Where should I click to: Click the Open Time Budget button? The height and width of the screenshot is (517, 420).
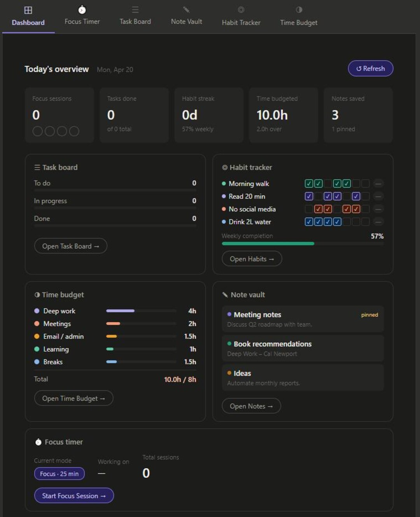click(74, 398)
